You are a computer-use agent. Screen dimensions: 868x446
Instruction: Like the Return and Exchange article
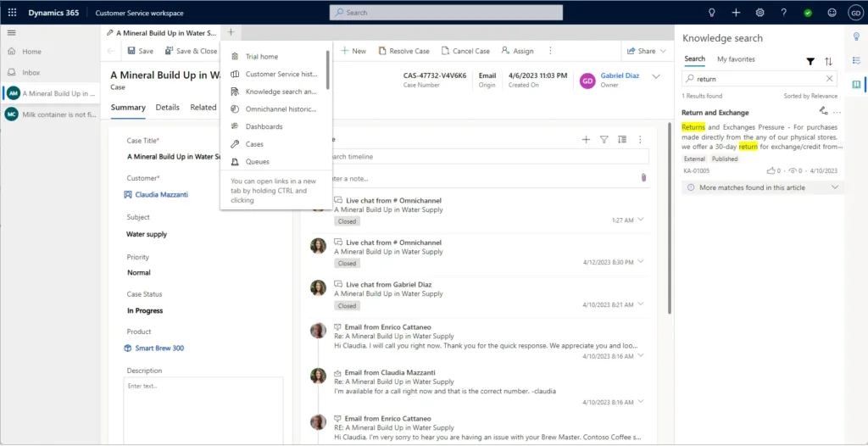click(x=771, y=170)
